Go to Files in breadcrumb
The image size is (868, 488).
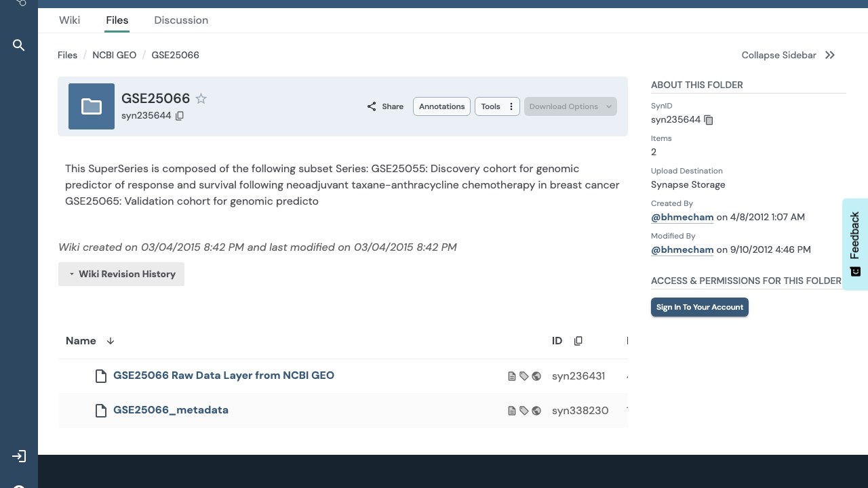tap(67, 55)
